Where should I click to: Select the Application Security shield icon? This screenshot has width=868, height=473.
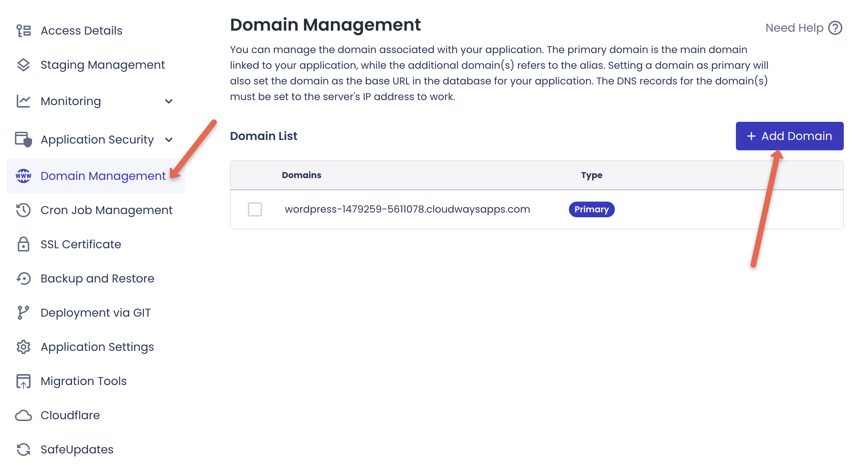click(x=23, y=139)
